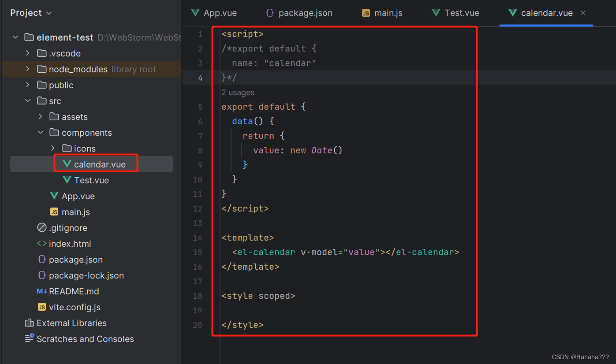
Task: Click Vue icon on Test.vue tab
Action: pyautogui.click(x=436, y=13)
